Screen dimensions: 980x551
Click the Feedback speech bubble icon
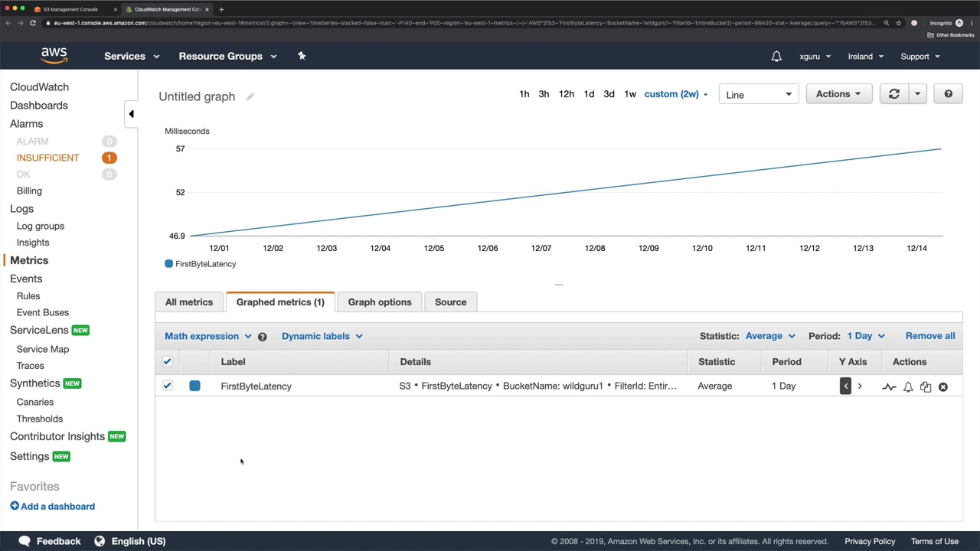click(24, 541)
